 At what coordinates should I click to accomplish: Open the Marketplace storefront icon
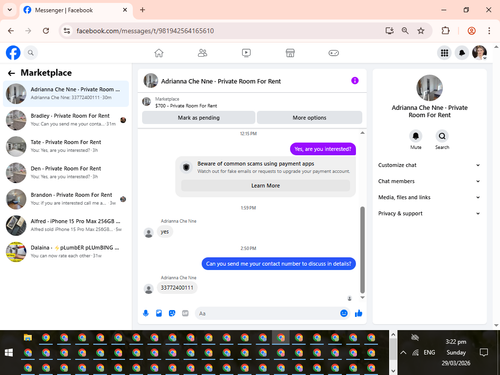[x=290, y=53]
